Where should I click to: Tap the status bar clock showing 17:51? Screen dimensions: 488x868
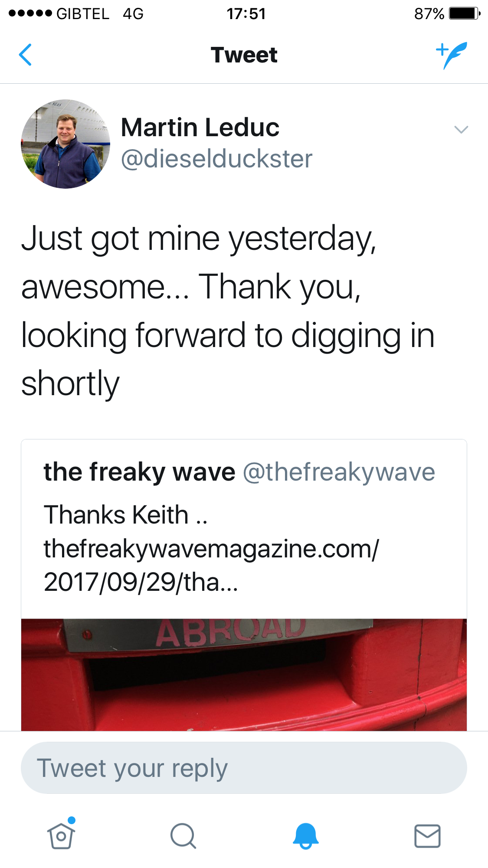tap(246, 14)
